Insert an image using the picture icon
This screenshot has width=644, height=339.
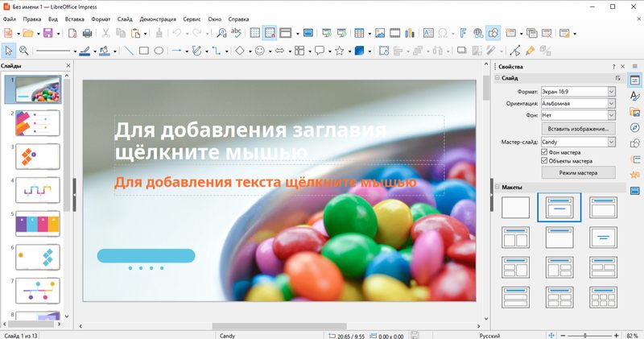pyautogui.click(x=380, y=33)
